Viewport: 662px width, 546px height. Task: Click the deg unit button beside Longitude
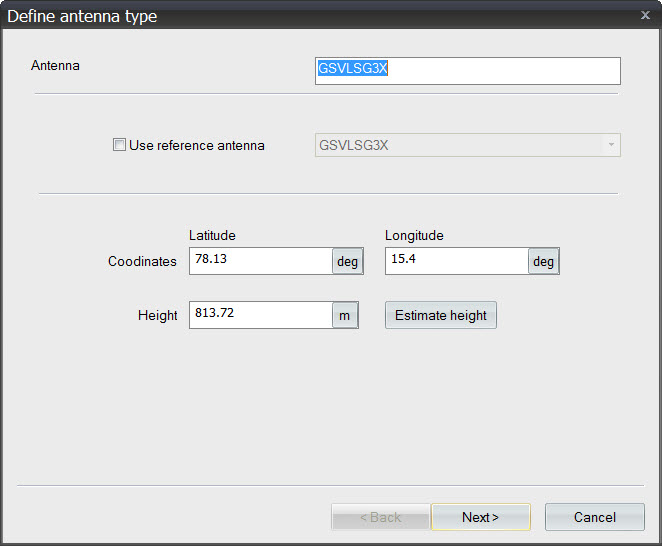click(543, 261)
